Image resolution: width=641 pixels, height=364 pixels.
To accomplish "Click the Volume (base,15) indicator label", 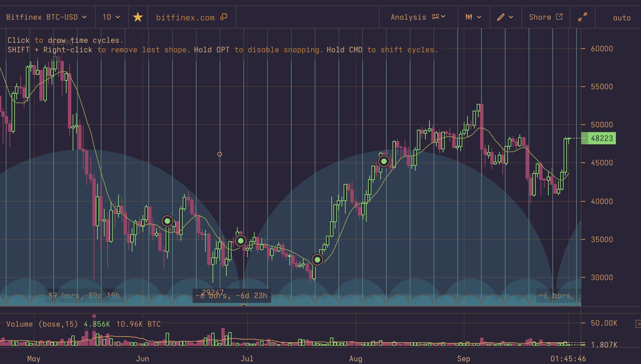I will click(x=42, y=324).
